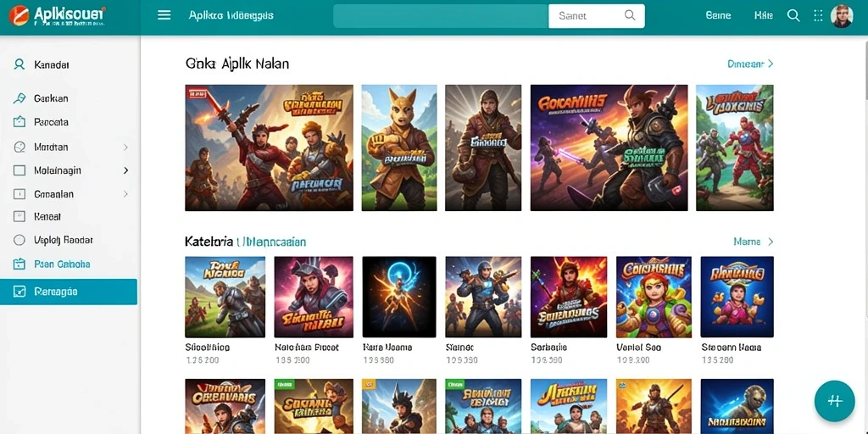Expand the Cmanalan sidebar chevron
Viewport: 868px width, 434px height.
[x=125, y=194]
